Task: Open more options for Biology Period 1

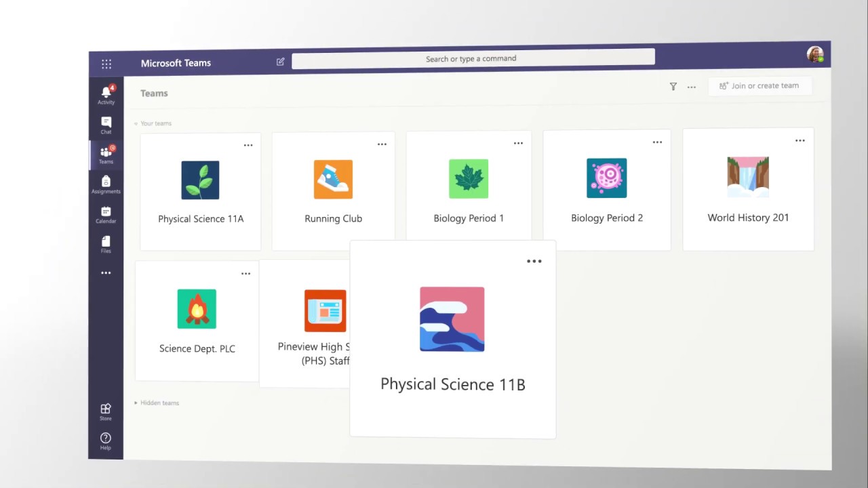Action: pyautogui.click(x=518, y=143)
